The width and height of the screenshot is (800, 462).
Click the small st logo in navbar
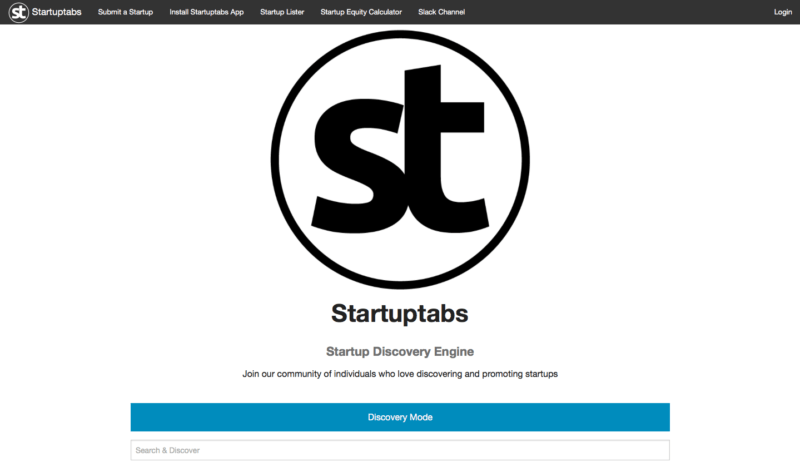(18, 12)
